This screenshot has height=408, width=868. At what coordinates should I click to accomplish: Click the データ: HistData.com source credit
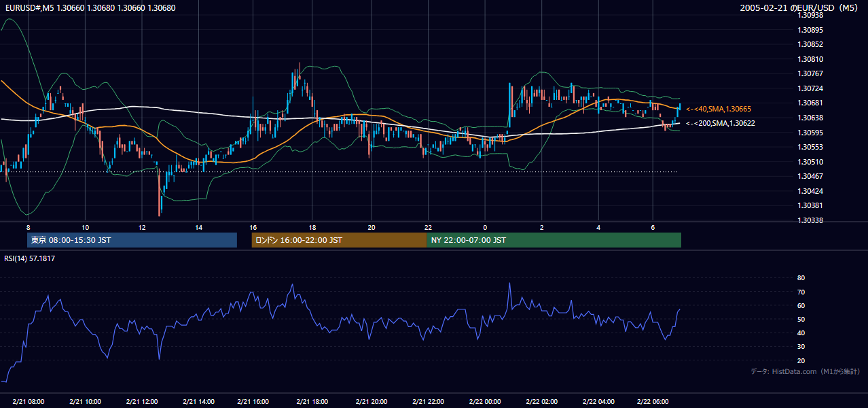806,371
